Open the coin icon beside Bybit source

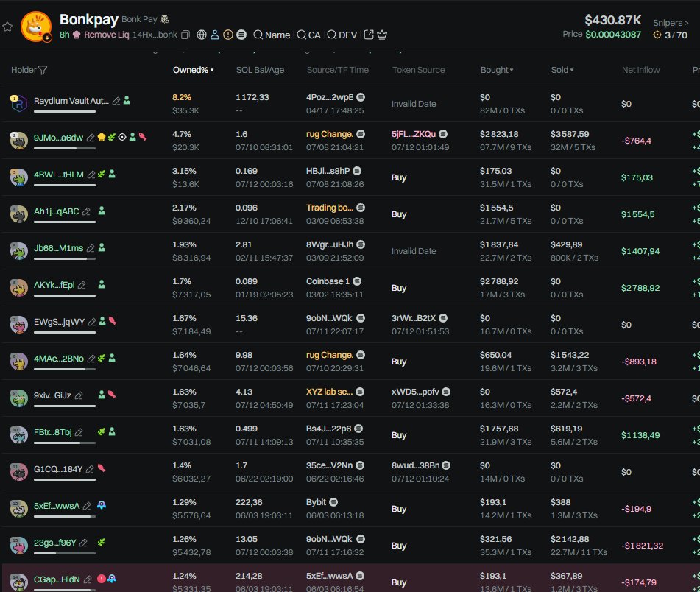(x=333, y=502)
